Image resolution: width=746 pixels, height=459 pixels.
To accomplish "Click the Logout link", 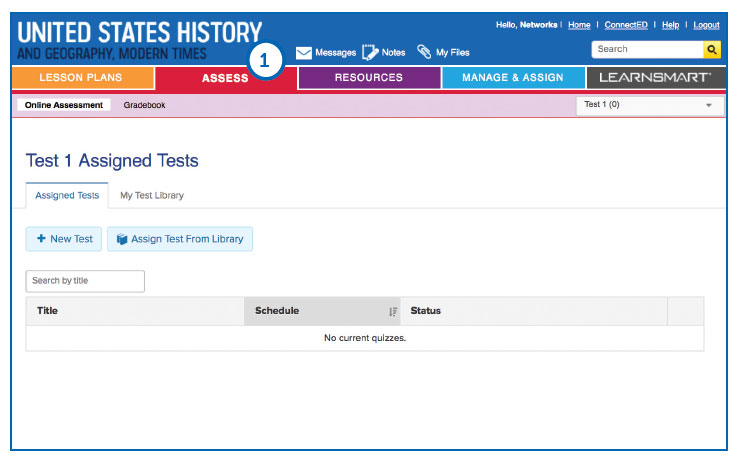I will 706,25.
